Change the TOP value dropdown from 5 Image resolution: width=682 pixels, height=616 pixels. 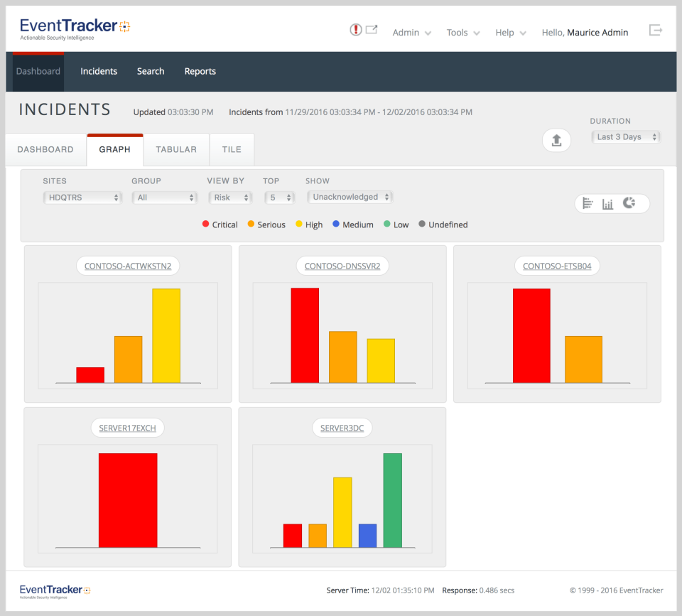279,197
